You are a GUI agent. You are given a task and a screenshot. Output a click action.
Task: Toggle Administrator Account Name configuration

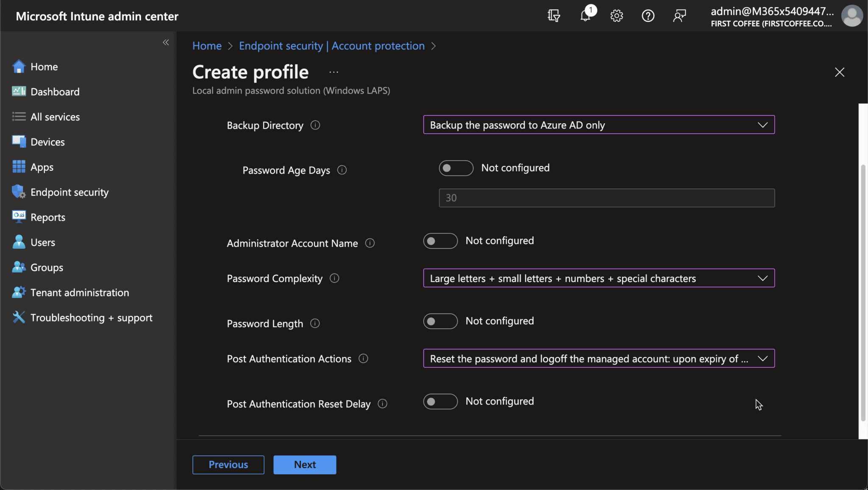[x=440, y=241]
